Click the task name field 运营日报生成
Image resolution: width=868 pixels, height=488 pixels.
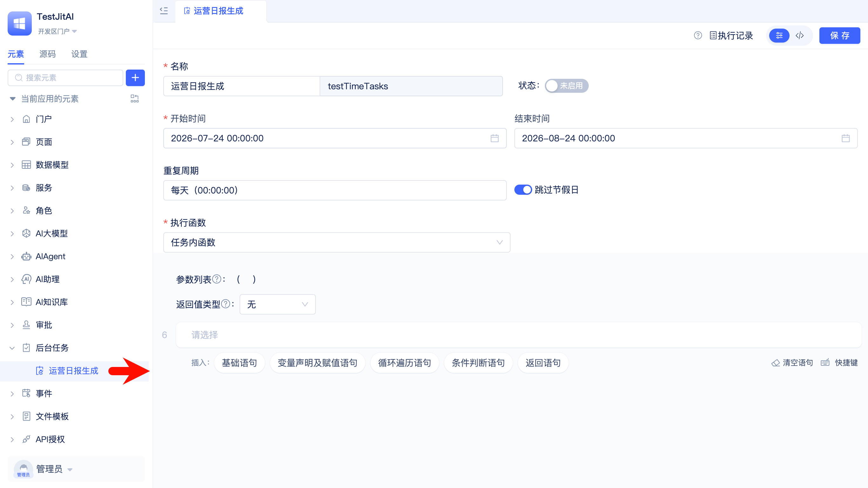coord(241,86)
